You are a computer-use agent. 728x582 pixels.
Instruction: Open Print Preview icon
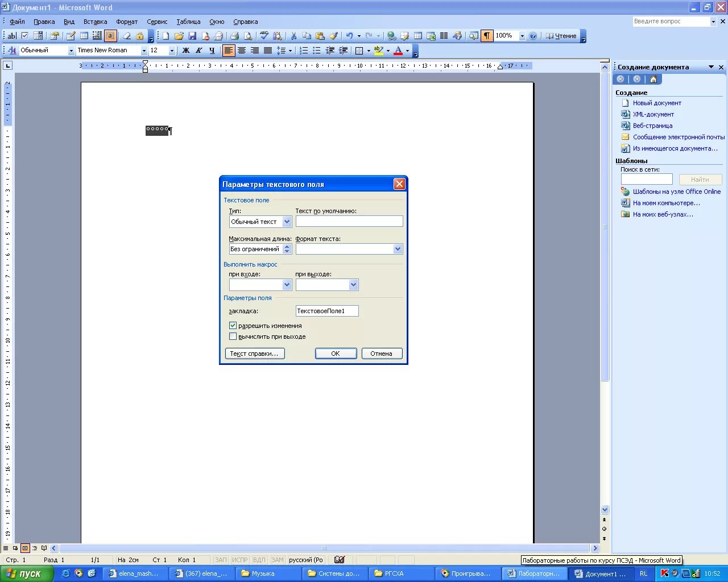click(248, 36)
